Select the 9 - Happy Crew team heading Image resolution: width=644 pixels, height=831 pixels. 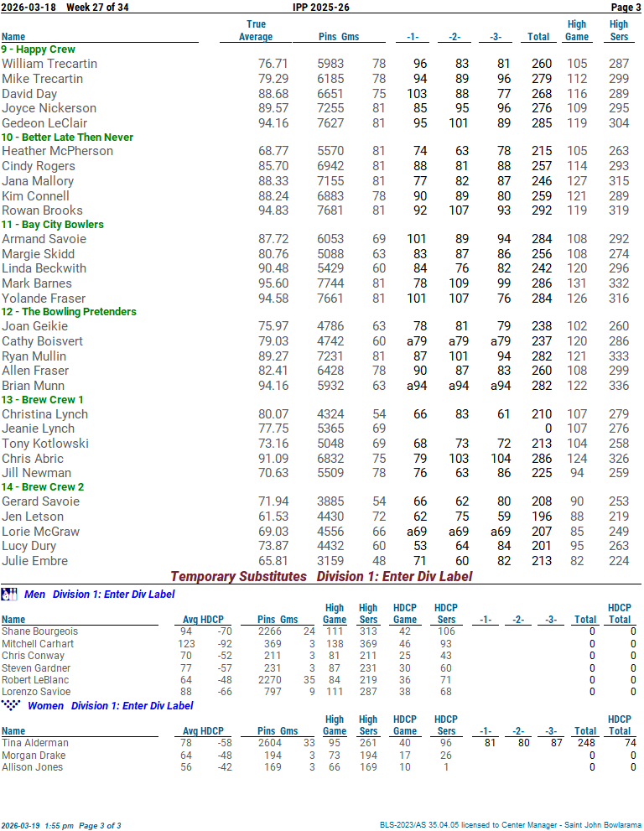coord(38,49)
